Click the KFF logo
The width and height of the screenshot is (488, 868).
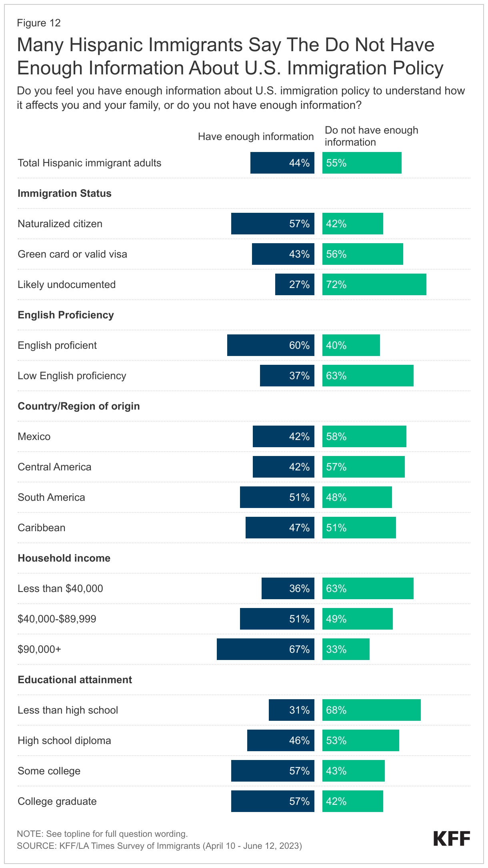[452, 838]
